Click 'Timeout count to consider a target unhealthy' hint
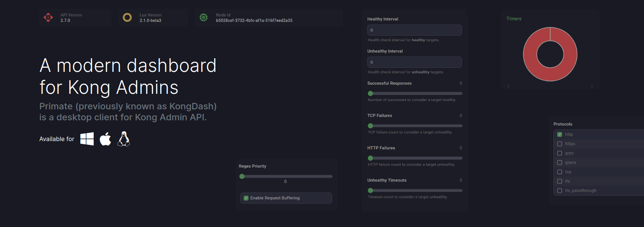644x227 pixels. pyautogui.click(x=408, y=197)
